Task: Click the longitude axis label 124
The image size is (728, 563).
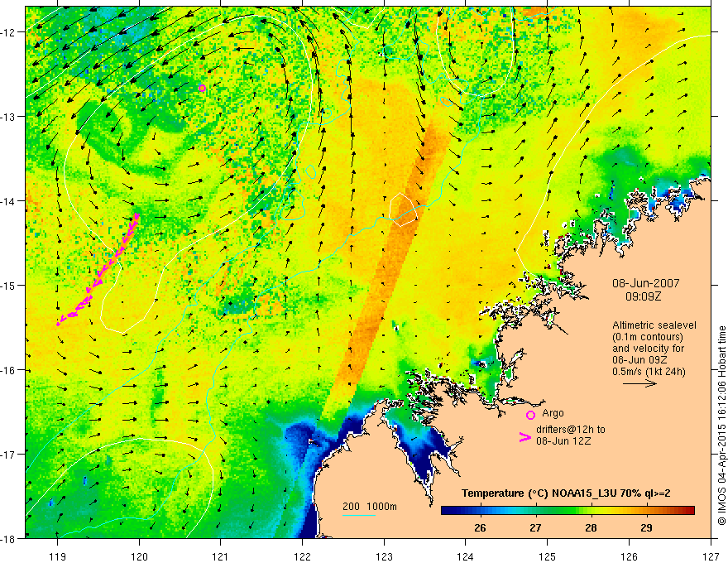Action: pos(465,556)
